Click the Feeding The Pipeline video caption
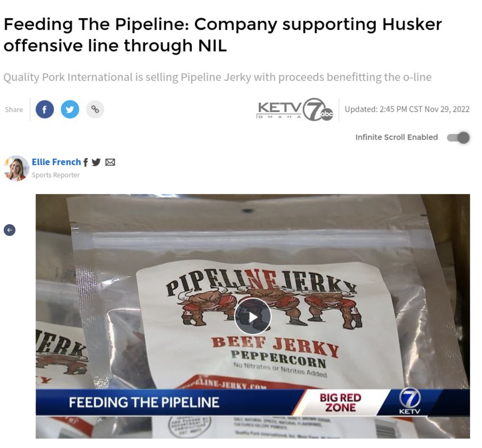The height and width of the screenshot is (448, 482). (144, 402)
